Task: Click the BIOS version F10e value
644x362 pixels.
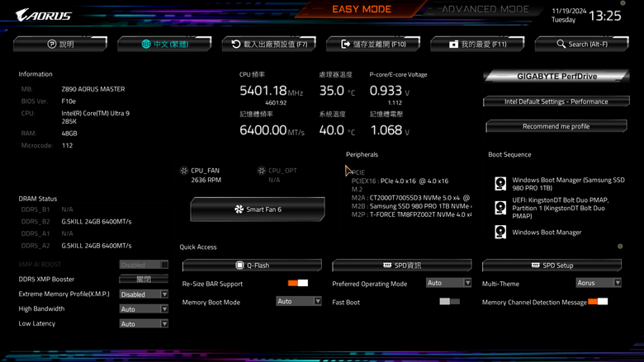Action: coord(69,101)
